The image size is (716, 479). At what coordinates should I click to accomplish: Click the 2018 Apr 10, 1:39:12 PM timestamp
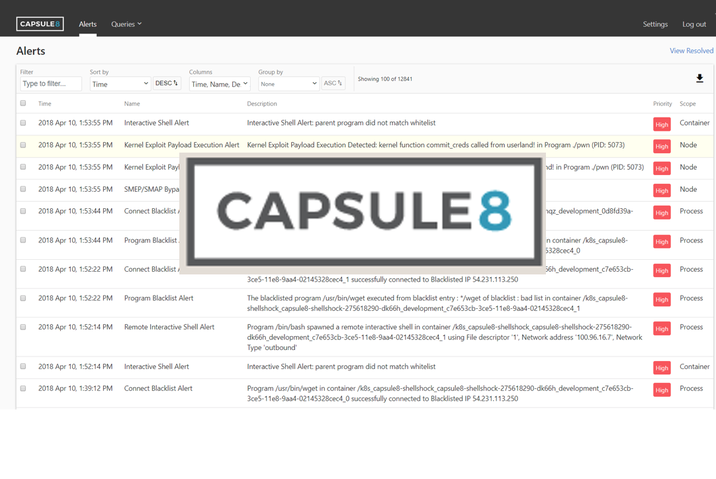(x=75, y=388)
